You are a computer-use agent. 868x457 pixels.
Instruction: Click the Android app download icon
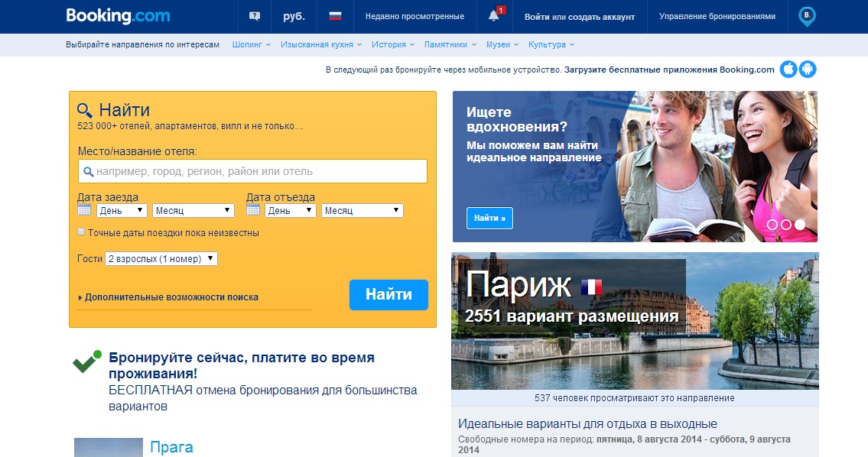[808, 69]
